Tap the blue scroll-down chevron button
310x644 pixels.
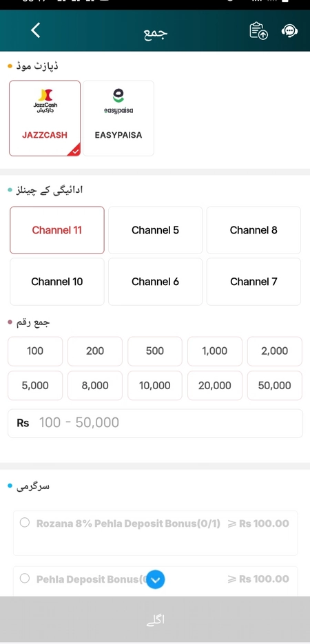[x=156, y=579]
